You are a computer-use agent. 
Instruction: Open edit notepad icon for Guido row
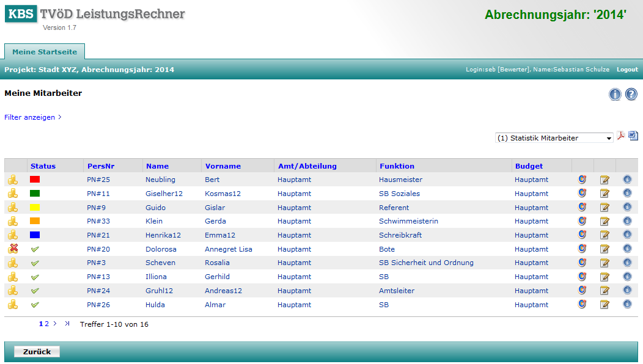604,208
